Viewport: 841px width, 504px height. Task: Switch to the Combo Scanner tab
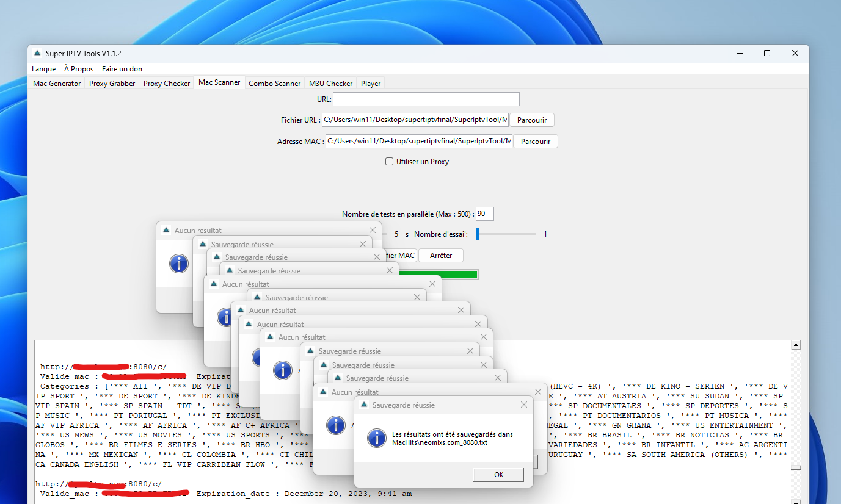(x=275, y=84)
